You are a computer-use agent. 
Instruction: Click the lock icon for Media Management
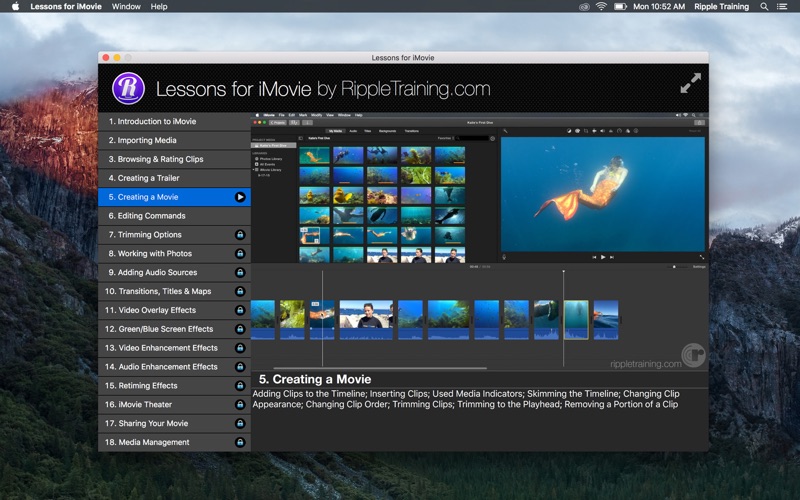point(240,442)
